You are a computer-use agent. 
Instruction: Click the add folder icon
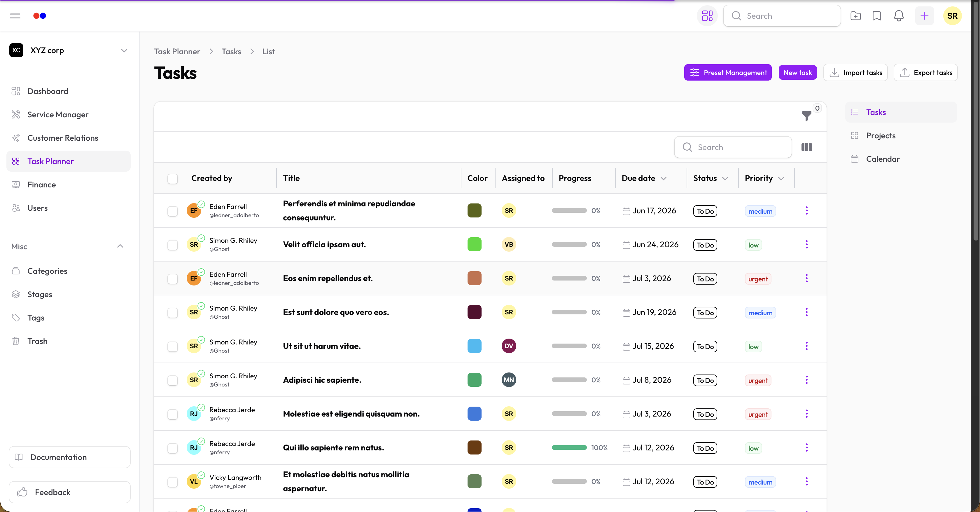click(855, 15)
